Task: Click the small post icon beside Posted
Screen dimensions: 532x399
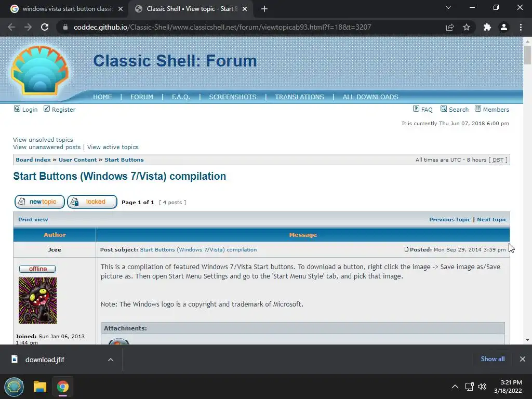Action: click(x=406, y=249)
